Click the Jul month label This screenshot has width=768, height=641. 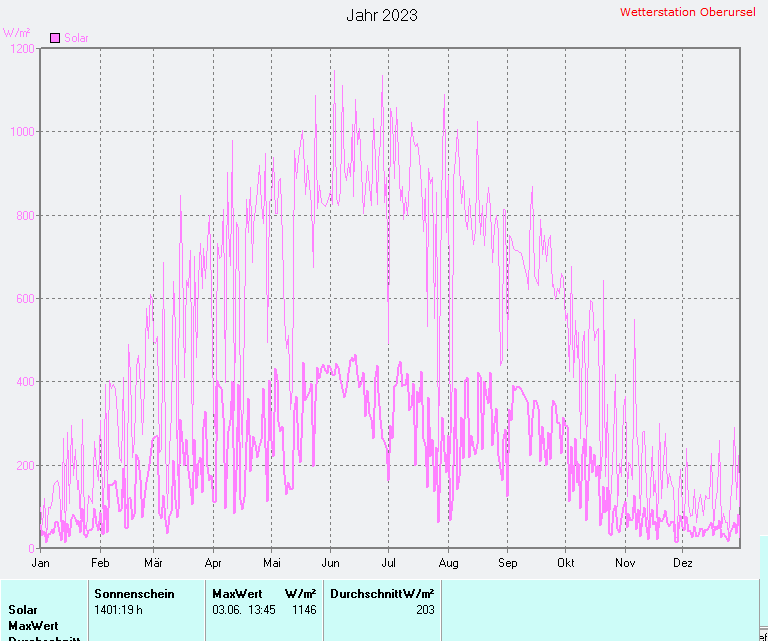(388, 563)
